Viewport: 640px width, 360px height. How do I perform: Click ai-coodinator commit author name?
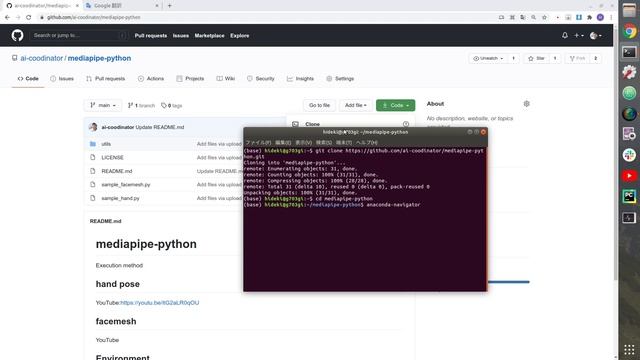pyautogui.click(x=118, y=127)
